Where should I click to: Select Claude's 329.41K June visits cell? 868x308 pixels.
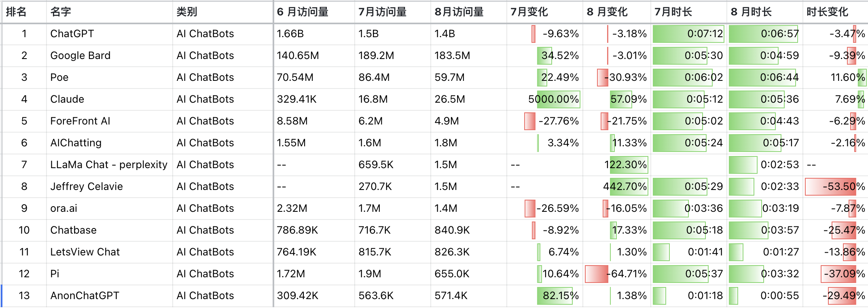point(314,99)
